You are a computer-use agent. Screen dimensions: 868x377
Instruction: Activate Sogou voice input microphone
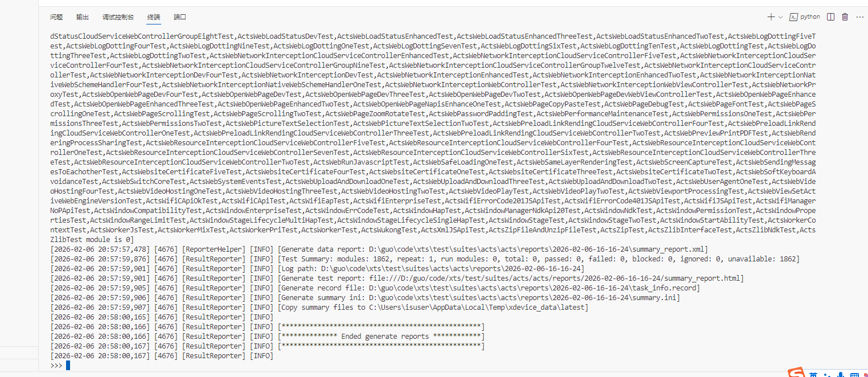840,375
